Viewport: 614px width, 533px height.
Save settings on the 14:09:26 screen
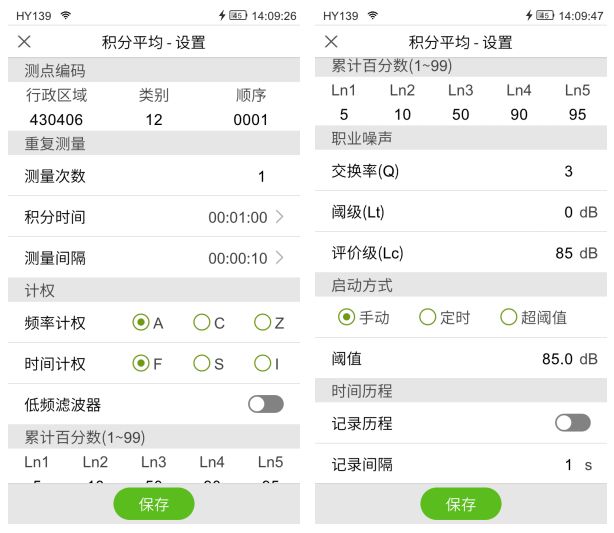(154, 504)
